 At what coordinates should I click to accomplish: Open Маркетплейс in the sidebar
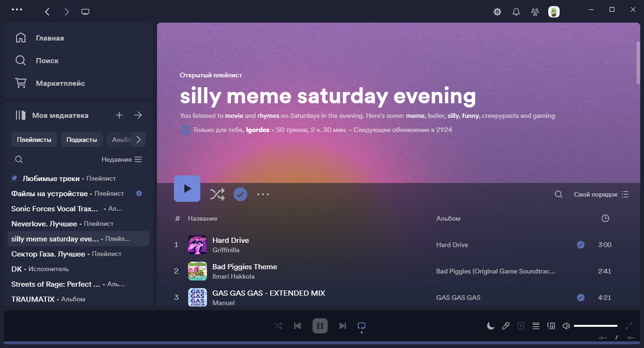pyautogui.click(x=60, y=83)
